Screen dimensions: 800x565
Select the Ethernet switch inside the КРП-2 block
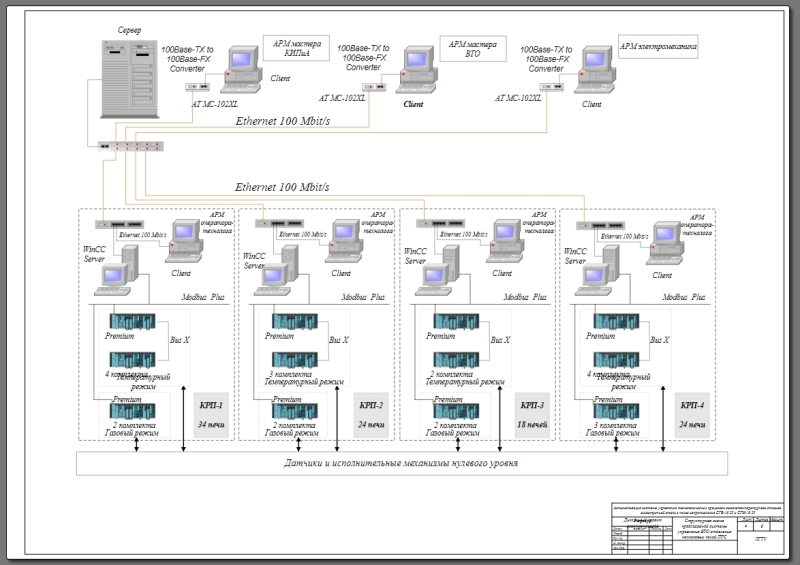point(280,224)
